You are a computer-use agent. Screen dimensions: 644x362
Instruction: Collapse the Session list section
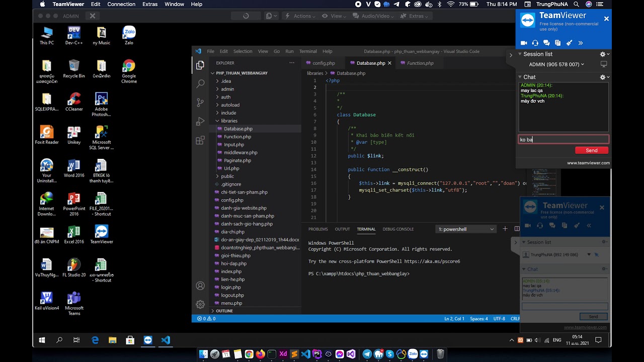(x=521, y=54)
